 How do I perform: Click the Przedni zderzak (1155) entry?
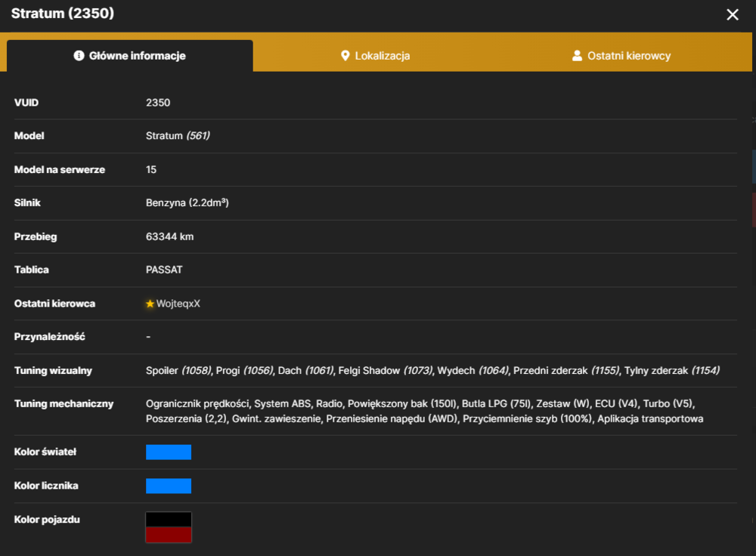pyautogui.click(x=566, y=370)
